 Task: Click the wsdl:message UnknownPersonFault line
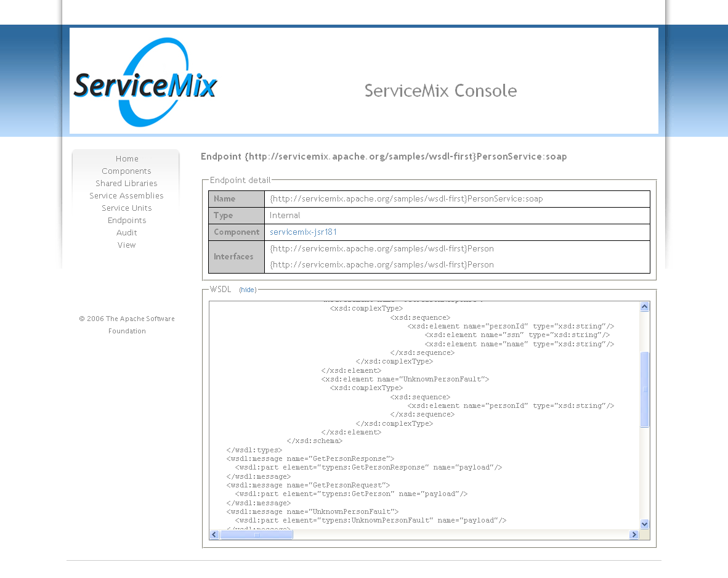click(x=312, y=511)
